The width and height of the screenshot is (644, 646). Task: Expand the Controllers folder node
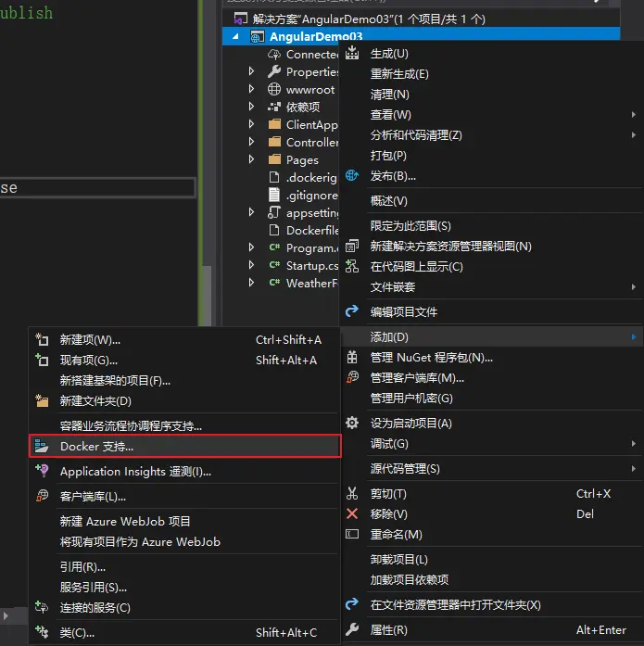coord(251,142)
